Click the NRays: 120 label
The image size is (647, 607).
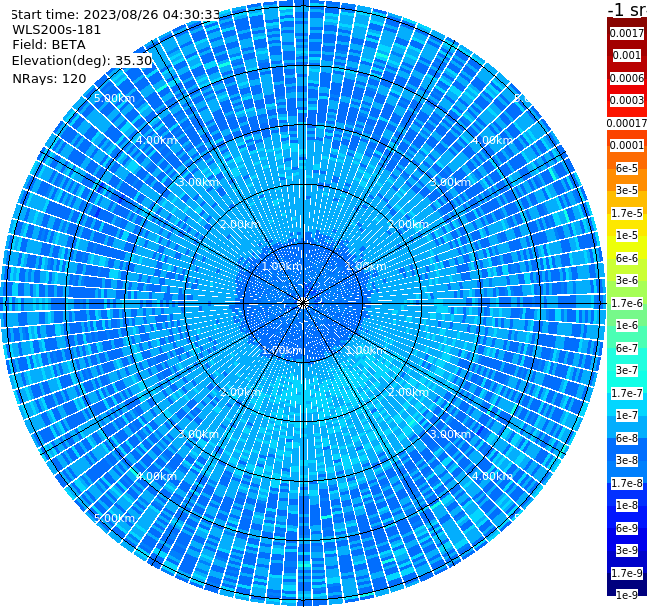coord(49,78)
